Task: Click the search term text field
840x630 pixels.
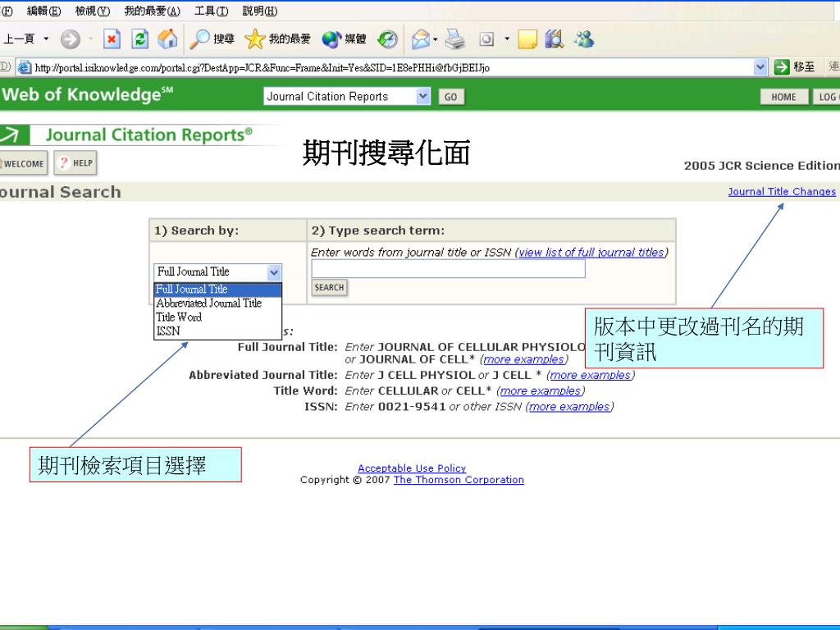Action: (448, 269)
